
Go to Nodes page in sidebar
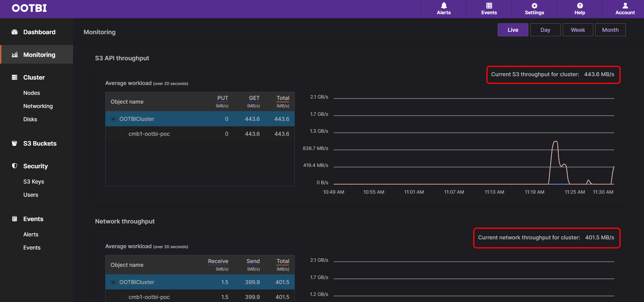click(31, 93)
